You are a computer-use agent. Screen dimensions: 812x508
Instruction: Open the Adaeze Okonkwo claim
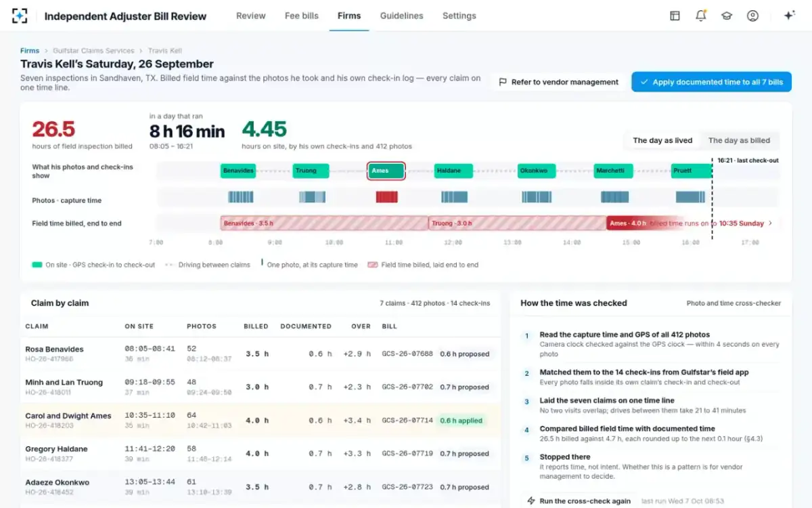tap(261, 487)
